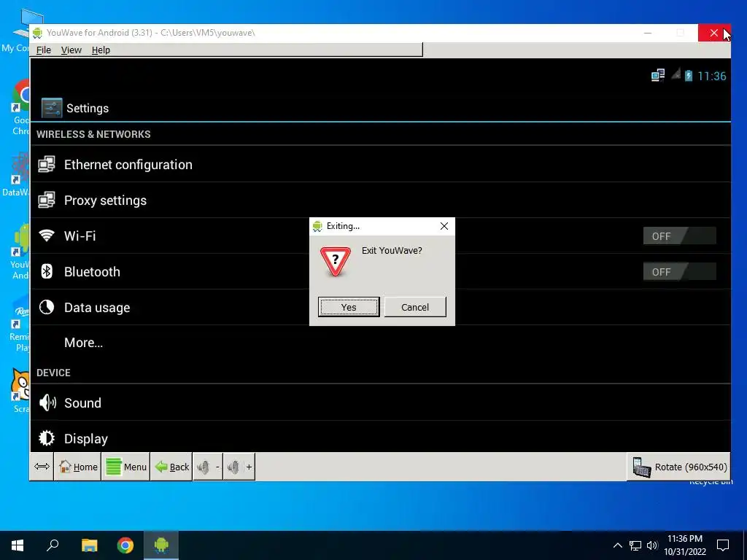Go to Android Home via toolbar
The image size is (747, 560).
[x=77, y=467]
